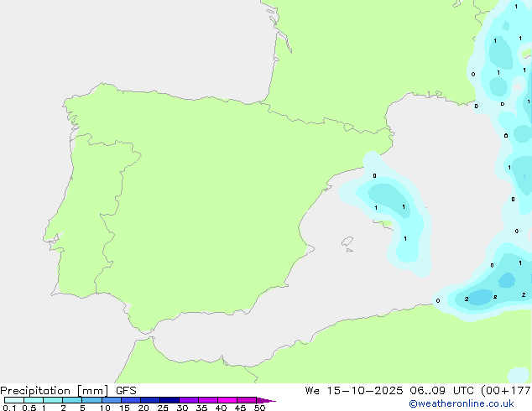This screenshot has width=532, height=411.
Task: Click the '10' legend scale label
Action: [x=105, y=408]
